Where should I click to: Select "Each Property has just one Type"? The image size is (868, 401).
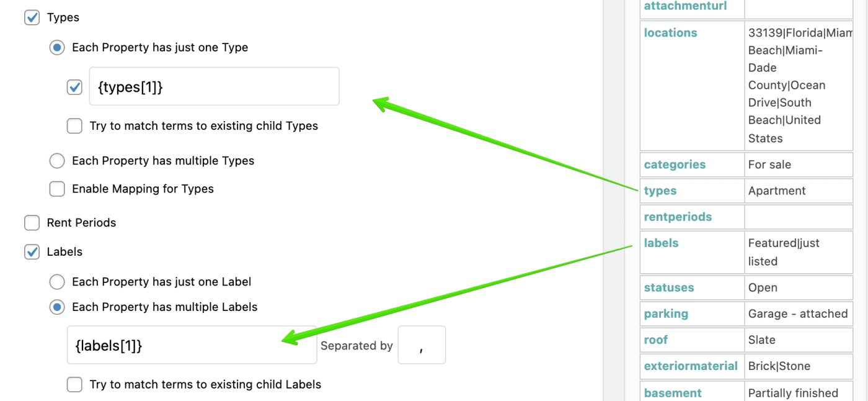click(57, 48)
